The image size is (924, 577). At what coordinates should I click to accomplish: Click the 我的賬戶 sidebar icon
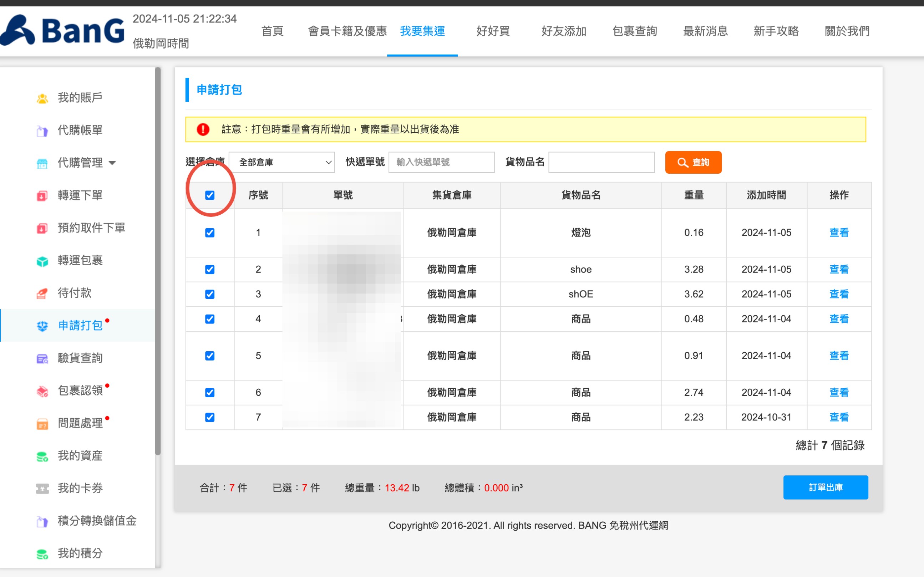(42, 98)
